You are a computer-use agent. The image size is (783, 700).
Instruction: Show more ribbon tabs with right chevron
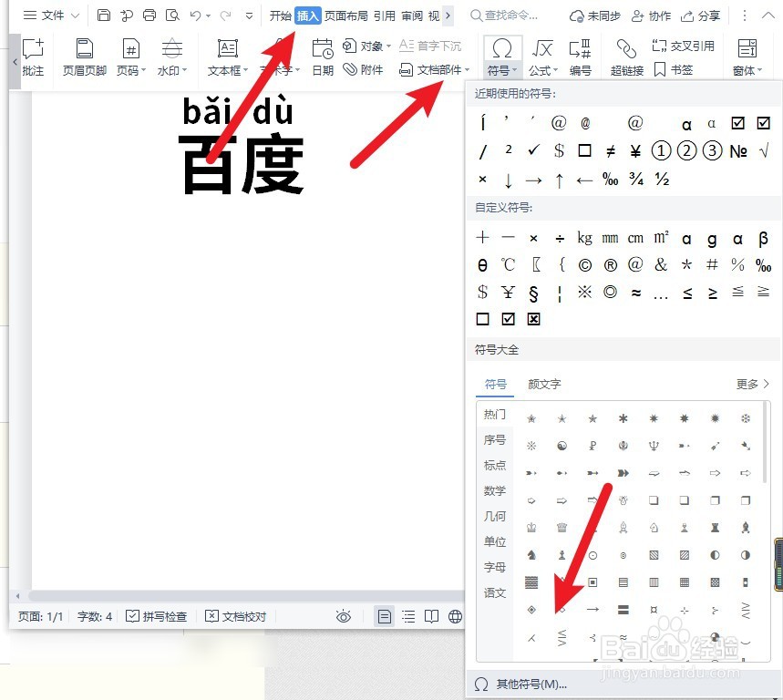click(448, 15)
